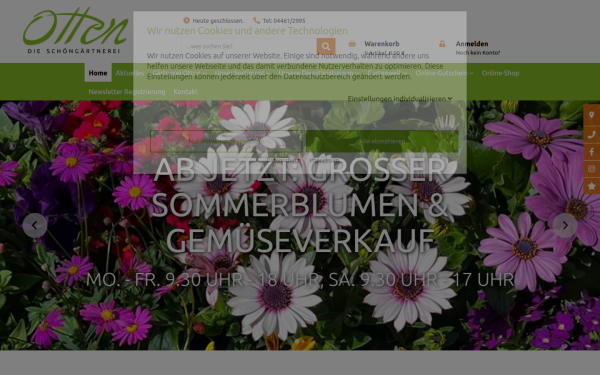
Task: Click the Anmelden login link
Action: click(x=472, y=44)
